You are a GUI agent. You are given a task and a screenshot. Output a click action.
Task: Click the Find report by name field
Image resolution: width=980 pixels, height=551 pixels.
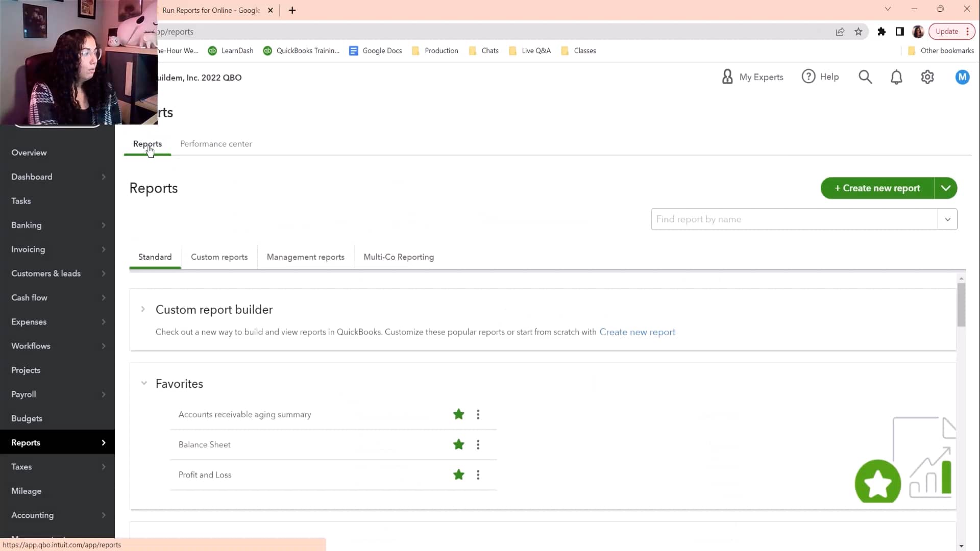(x=794, y=219)
